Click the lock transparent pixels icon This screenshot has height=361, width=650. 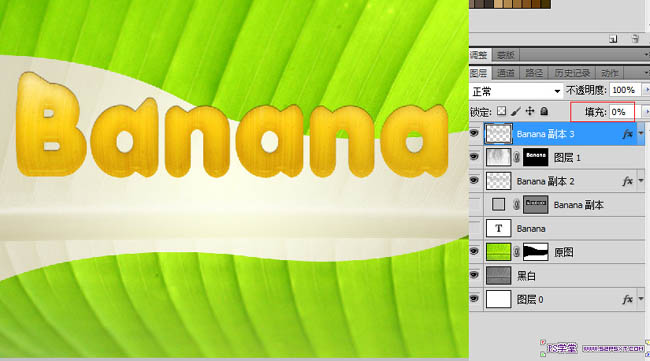coord(502,111)
